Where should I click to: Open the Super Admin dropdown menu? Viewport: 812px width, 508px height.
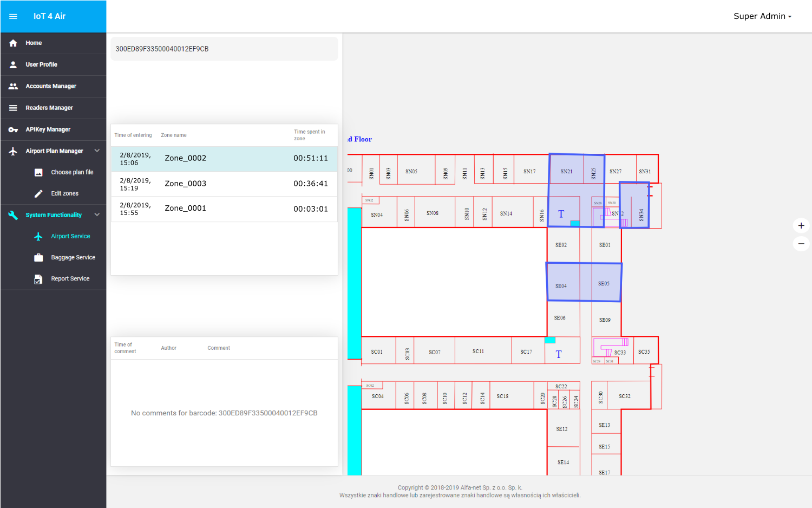762,16
